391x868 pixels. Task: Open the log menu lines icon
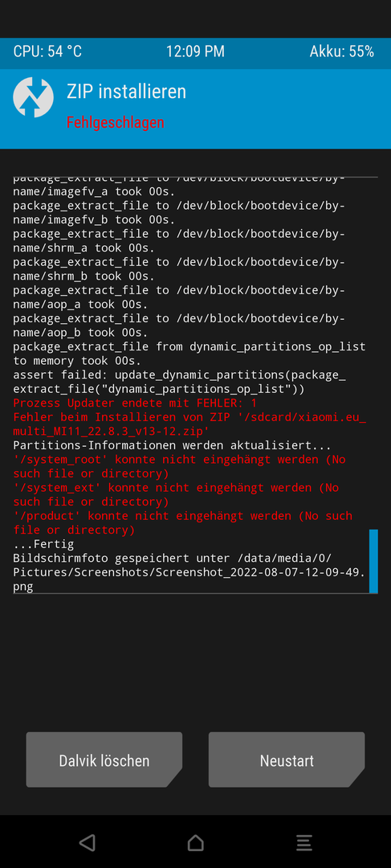click(x=304, y=842)
